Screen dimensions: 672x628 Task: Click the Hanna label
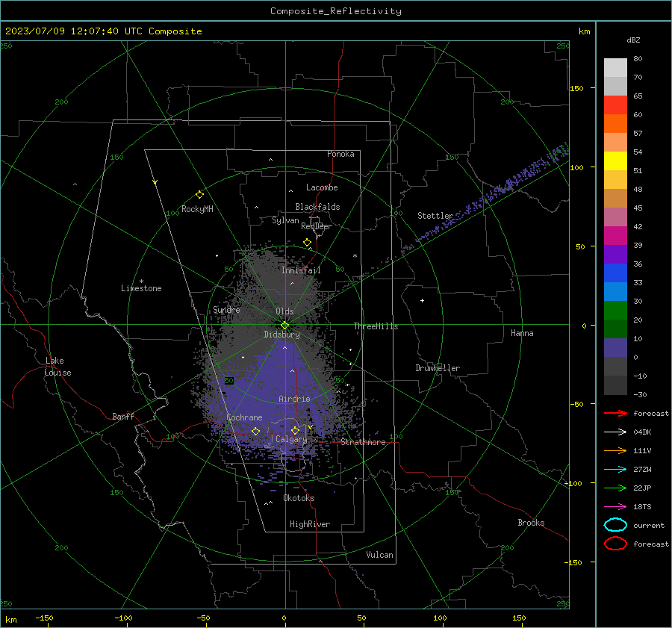click(522, 333)
